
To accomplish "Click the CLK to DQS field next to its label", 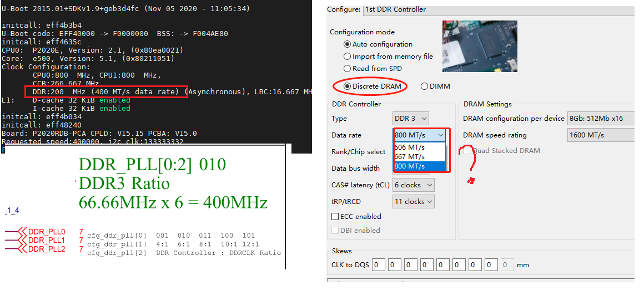I will tap(379, 265).
